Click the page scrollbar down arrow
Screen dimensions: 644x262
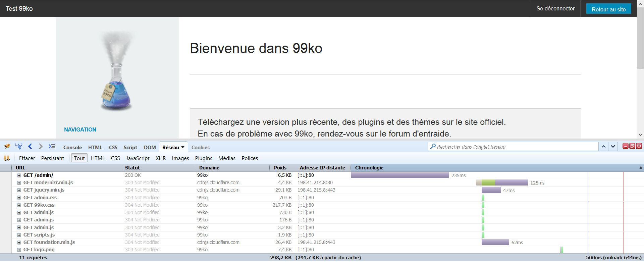tap(640, 135)
